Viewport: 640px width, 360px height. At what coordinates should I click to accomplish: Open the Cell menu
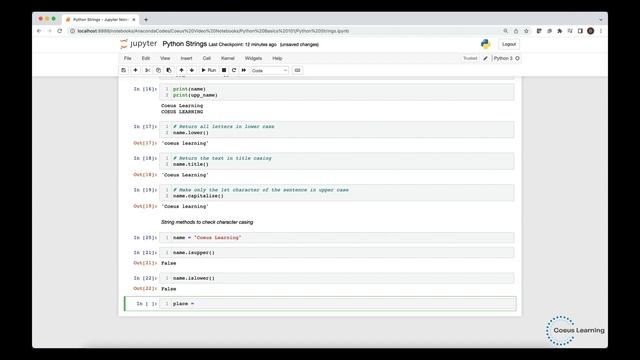(x=207, y=58)
